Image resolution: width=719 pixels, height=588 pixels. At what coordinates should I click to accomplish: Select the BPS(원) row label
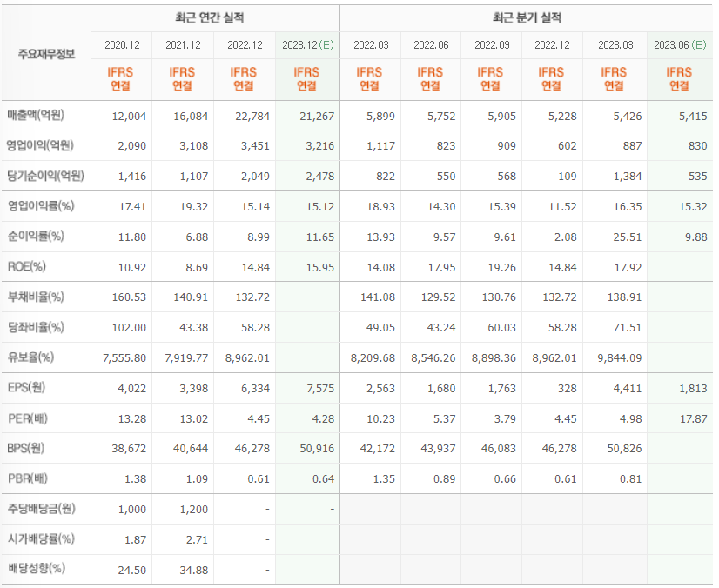pyautogui.click(x=26, y=448)
